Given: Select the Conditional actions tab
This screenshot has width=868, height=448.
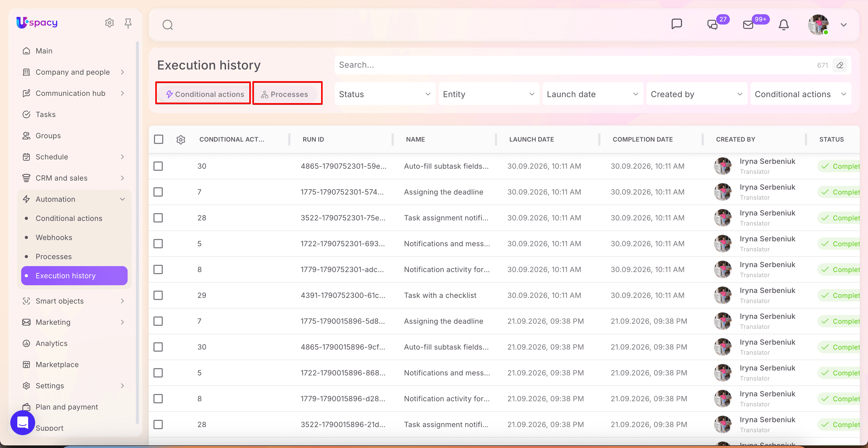Looking at the screenshot, I should 205,94.
